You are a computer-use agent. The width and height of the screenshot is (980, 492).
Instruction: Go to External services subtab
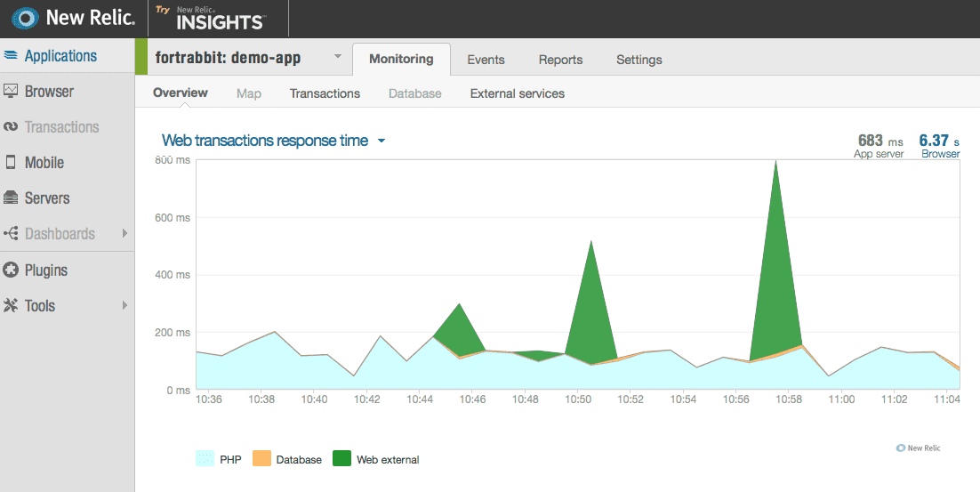pyautogui.click(x=517, y=93)
